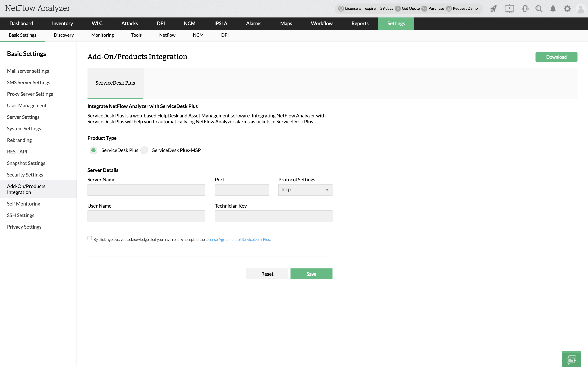Click the Download button
The height and width of the screenshot is (367, 588).
(x=556, y=57)
